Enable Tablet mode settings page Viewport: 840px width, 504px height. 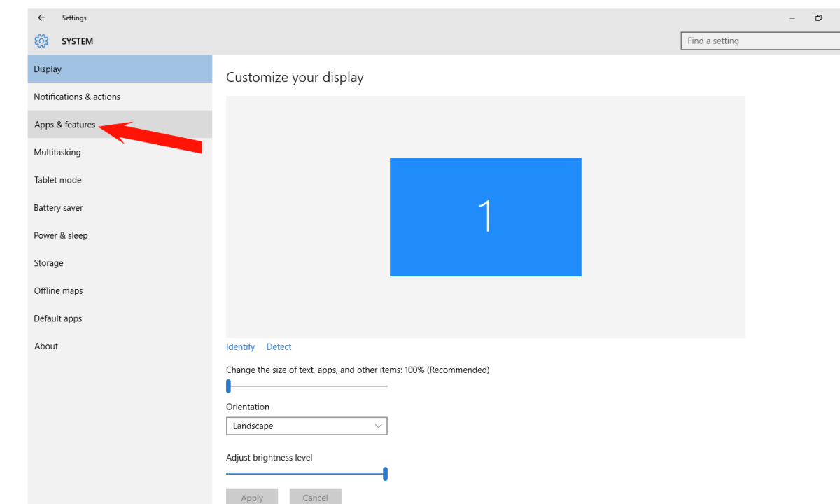click(57, 180)
